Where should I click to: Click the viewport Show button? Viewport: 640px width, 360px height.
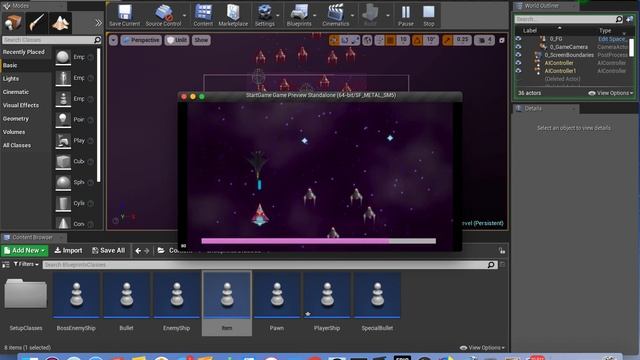[x=201, y=40]
